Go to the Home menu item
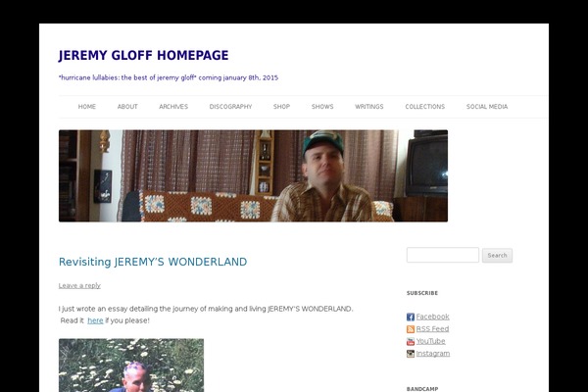The width and height of the screenshot is (588, 392). point(87,107)
